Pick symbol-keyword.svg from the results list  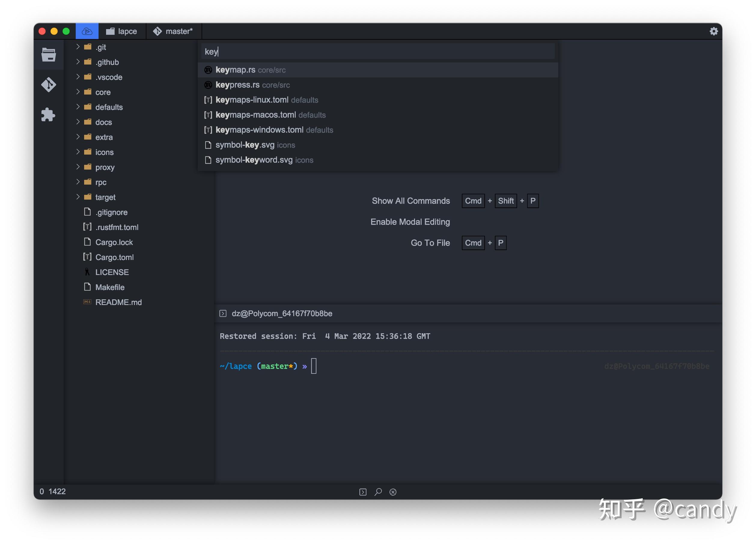point(254,160)
